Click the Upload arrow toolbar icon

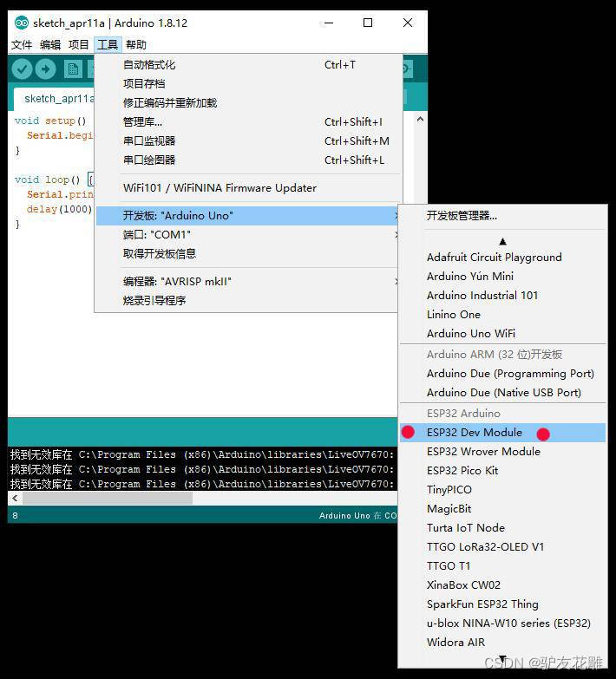click(45, 69)
